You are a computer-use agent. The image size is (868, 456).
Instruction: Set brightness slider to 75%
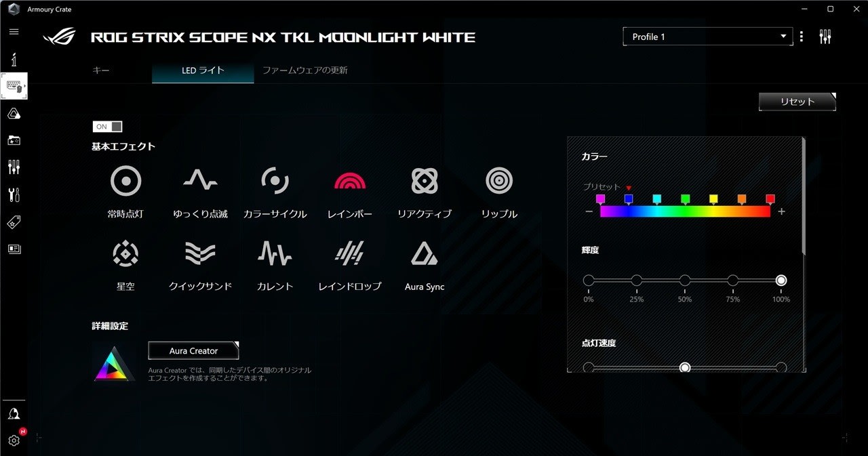[733, 281]
